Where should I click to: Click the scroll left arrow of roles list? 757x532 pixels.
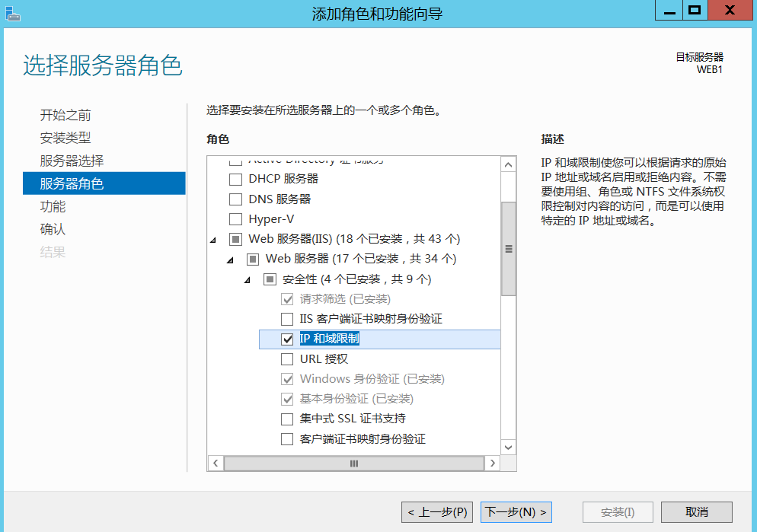click(216, 463)
